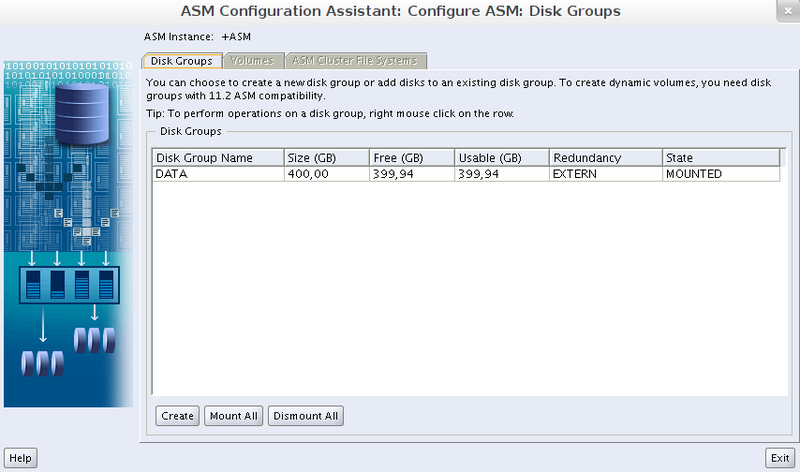Click the EXTERN redundancy cell

click(x=605, y=174)
